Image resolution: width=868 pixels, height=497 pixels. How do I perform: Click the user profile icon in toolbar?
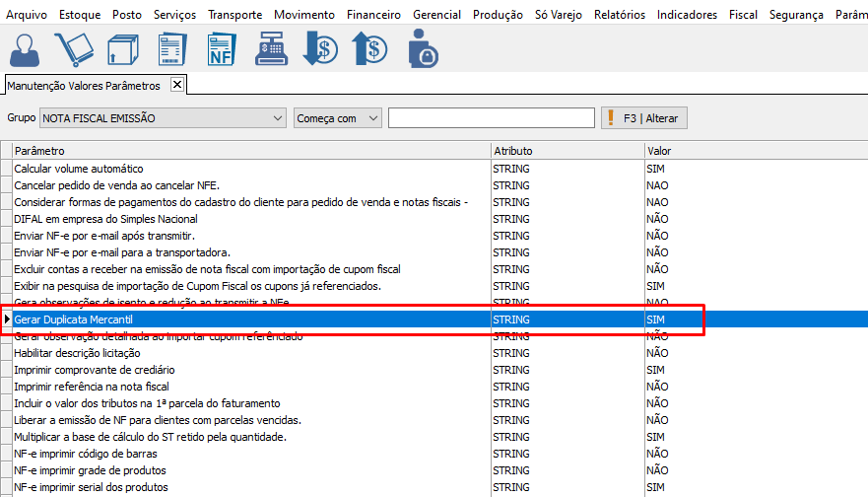27,48
